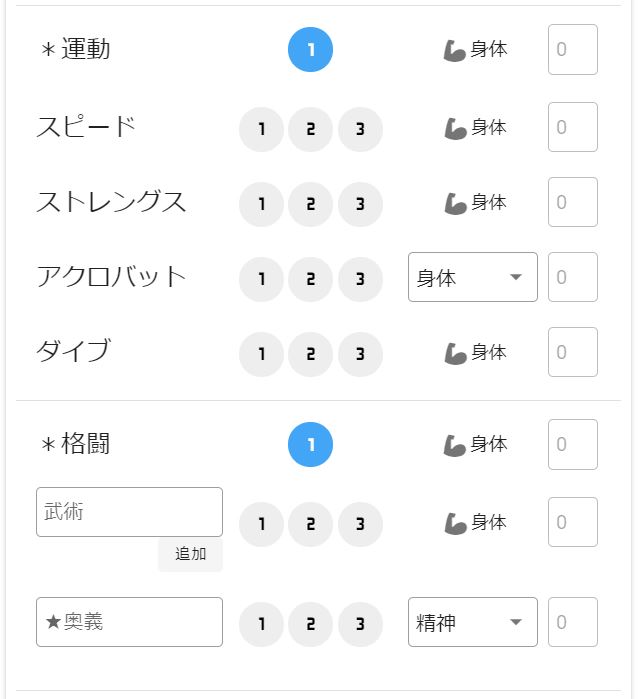Click the muscle icon in the ストレングス row
Viewport: 638px width, 699px height.
pyautogui.click(x=454, y=203)
